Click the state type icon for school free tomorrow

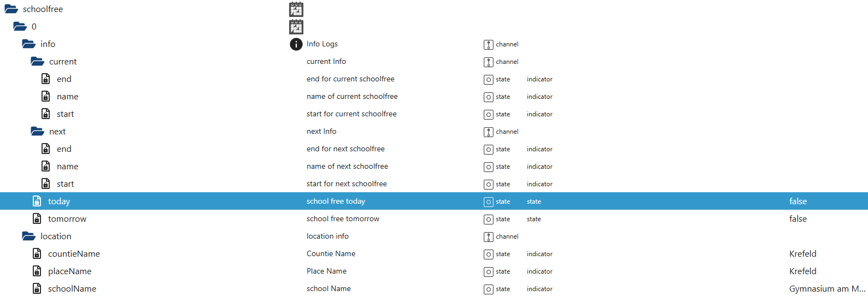(489, 219)
